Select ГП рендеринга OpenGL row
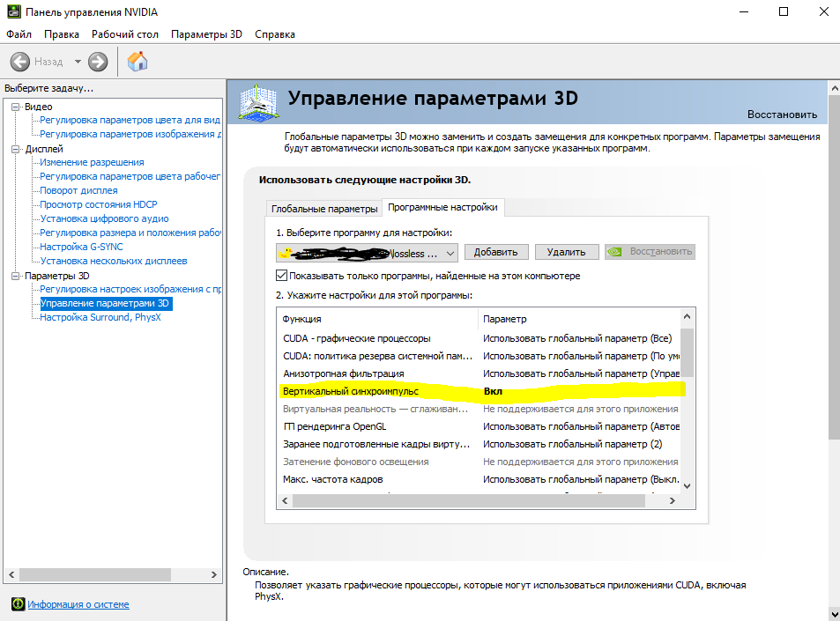The height and width of the screenshot is (621, 840). coord(480,426)
